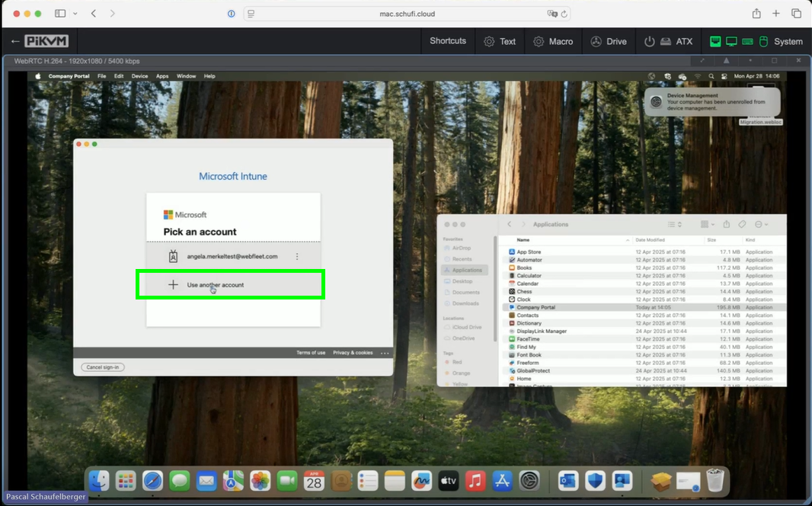Select the DisplayLink Manager row in Applications
This screenshot has width=812, height=506.
point(644,331)
